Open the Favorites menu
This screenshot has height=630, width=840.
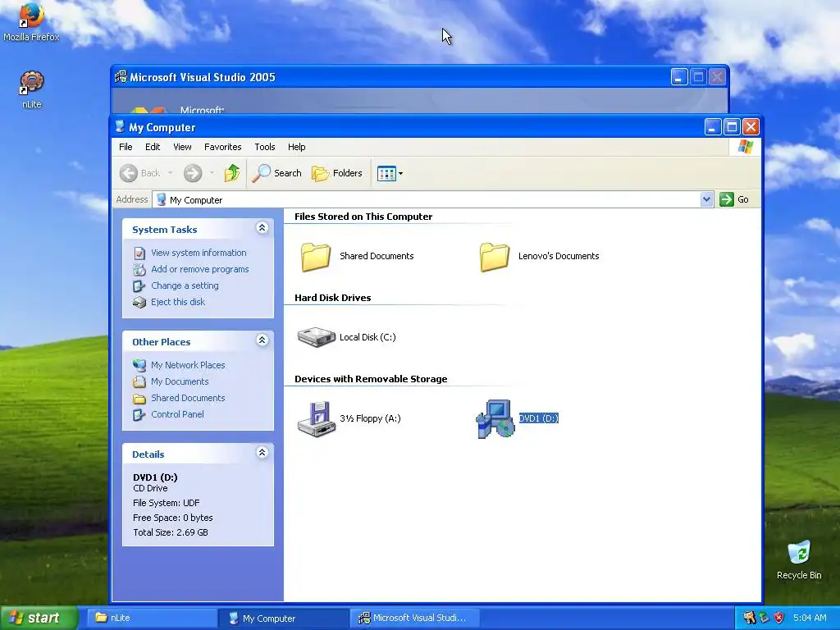[223, 147]
